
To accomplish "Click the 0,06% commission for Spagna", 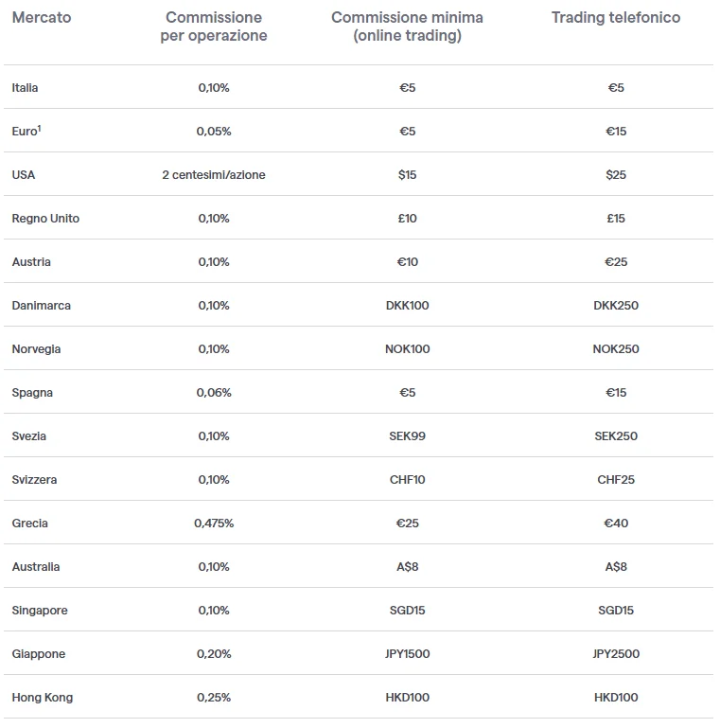I will point(214,393).
